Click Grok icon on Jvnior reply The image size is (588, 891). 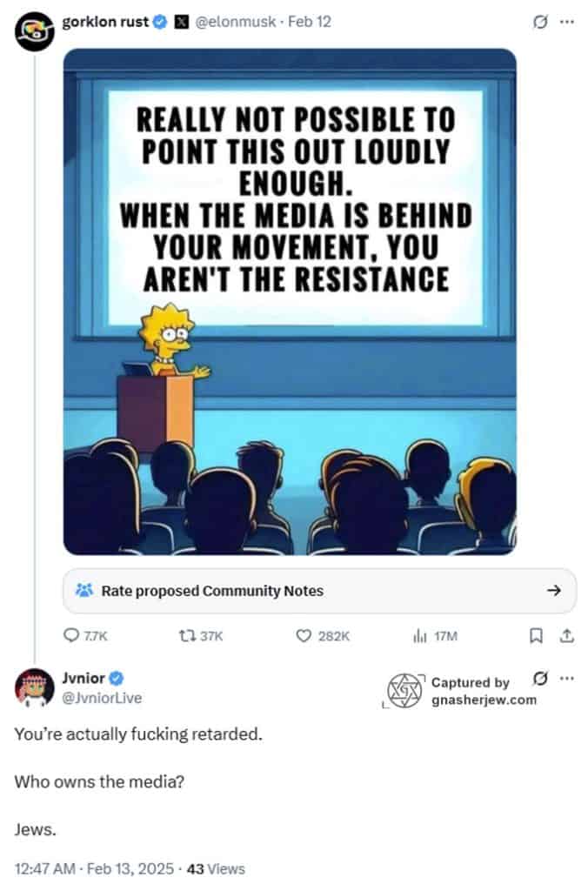click(540, 678)
